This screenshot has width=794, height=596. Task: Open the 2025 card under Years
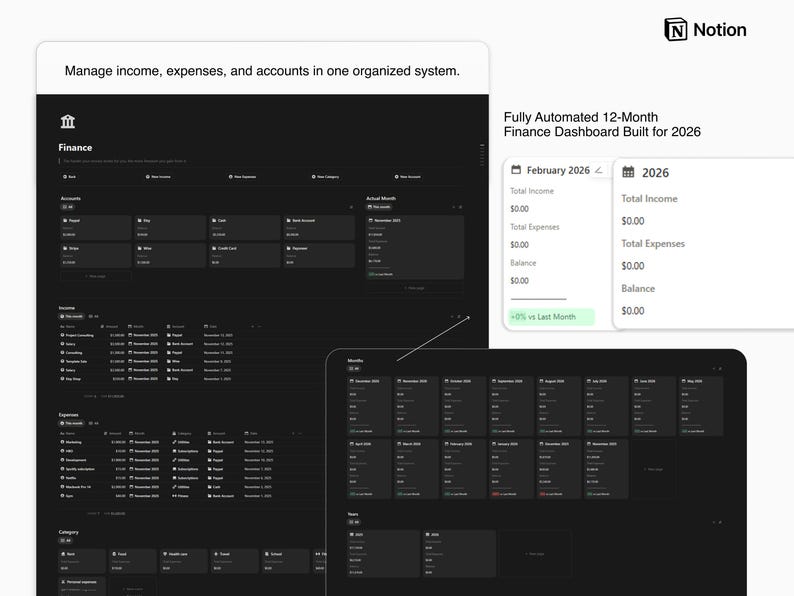pos(384,553)
